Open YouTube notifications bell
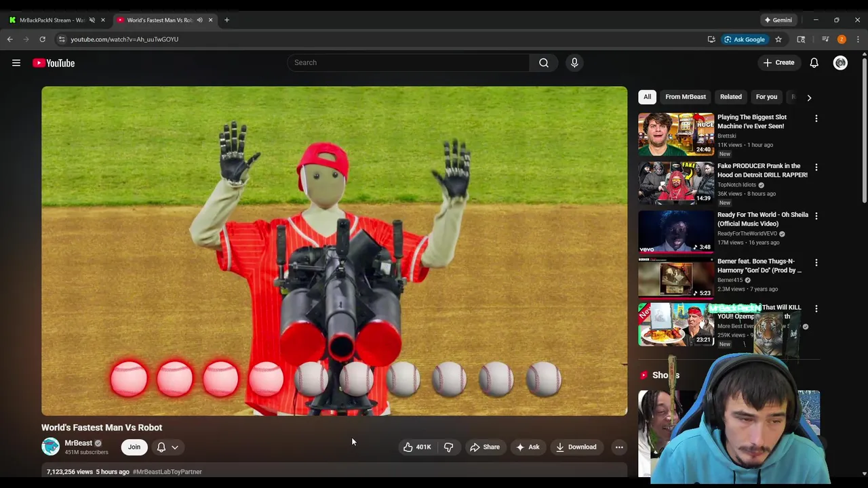 814,63
